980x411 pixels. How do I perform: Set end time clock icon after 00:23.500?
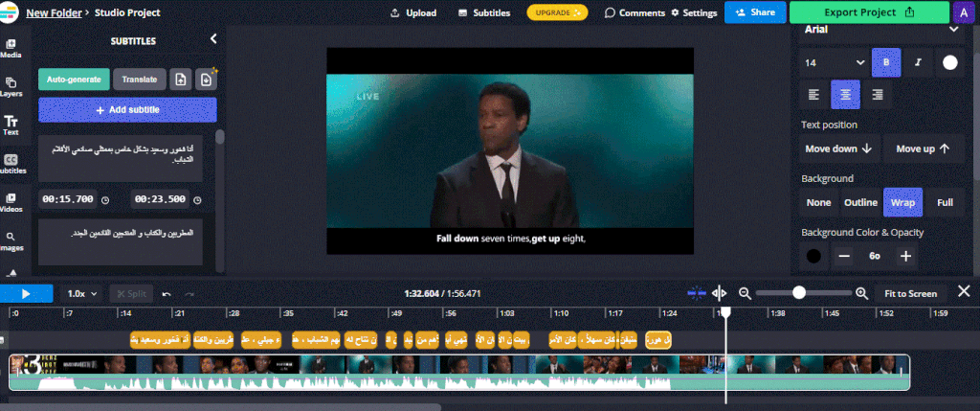pos(197,200)
